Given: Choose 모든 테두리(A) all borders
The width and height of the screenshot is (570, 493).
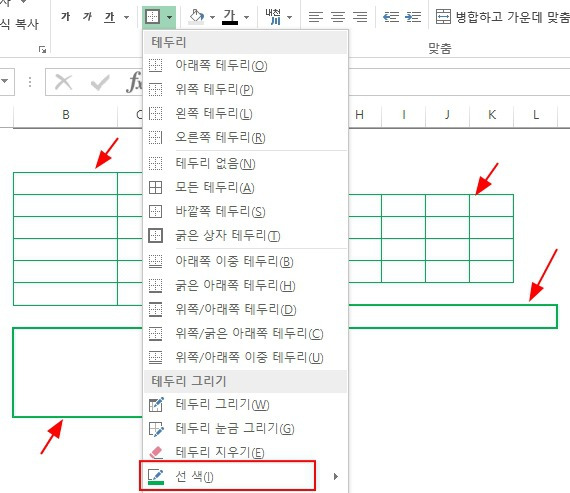Looking at the screenshot, I should pos(245,188).
